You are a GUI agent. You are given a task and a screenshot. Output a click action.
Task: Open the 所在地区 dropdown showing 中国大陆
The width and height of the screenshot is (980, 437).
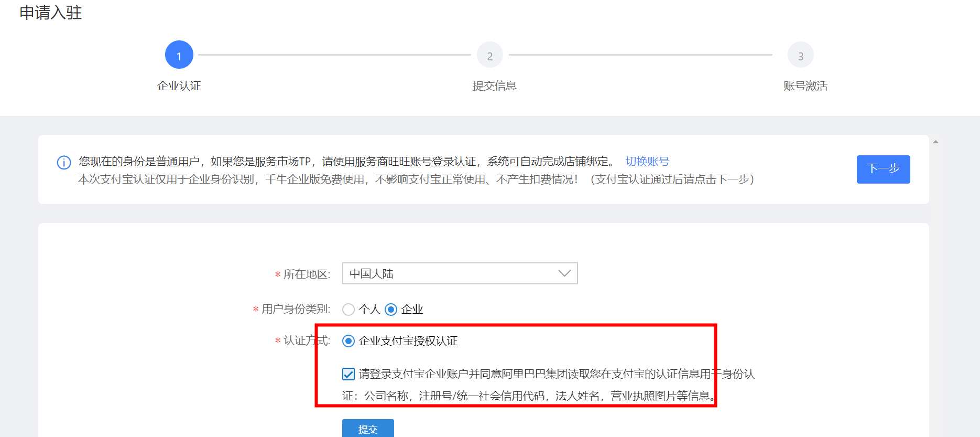tap(460, 273)
